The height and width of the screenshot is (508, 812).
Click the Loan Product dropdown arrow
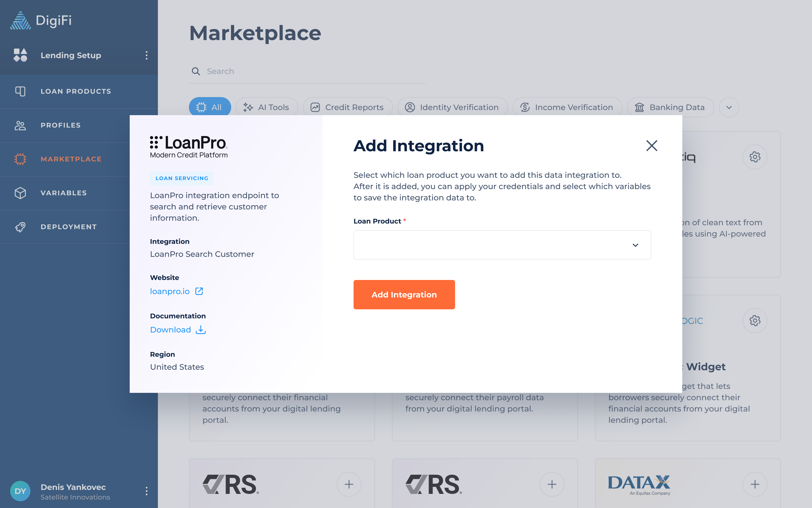pos(635,245)
